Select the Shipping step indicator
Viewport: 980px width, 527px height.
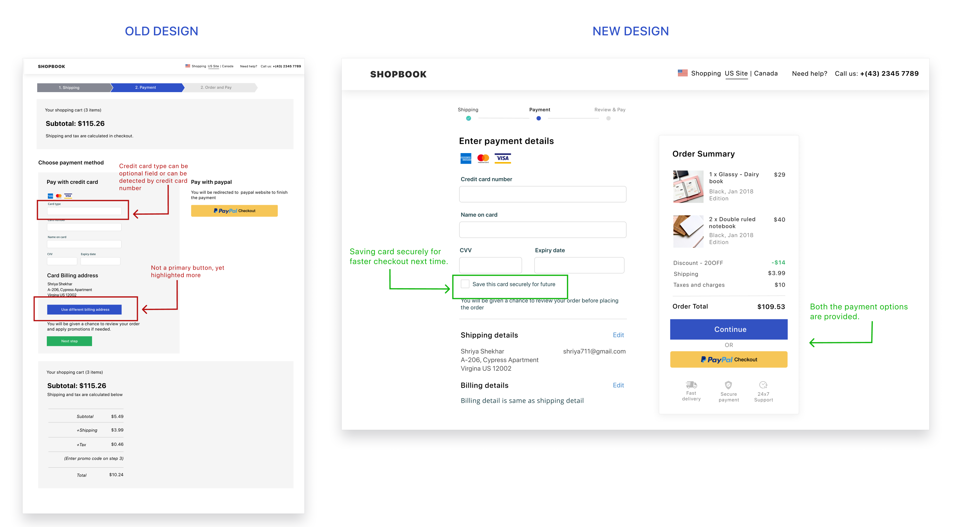[467, 118]
